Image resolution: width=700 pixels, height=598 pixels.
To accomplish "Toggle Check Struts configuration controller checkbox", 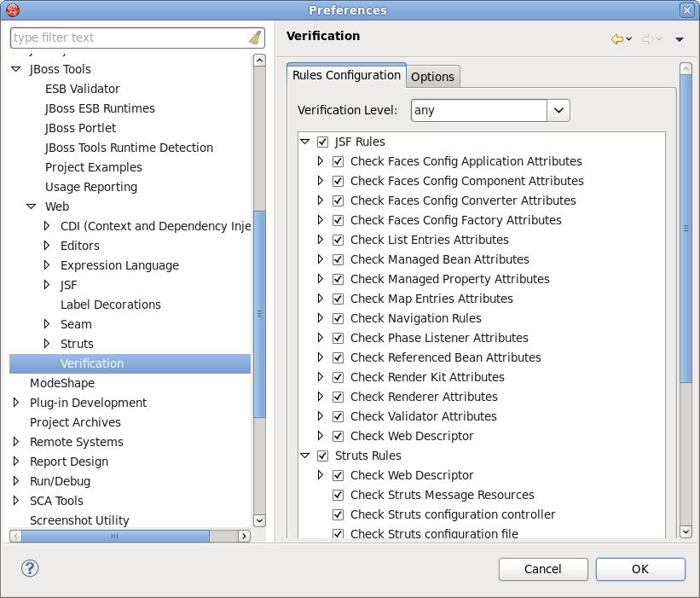I will [338, 515].
